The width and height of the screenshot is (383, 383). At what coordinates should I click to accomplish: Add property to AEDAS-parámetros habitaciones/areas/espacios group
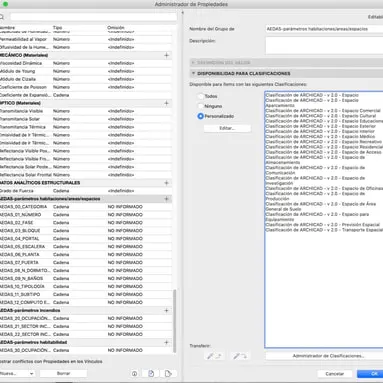tap(166, 199)
